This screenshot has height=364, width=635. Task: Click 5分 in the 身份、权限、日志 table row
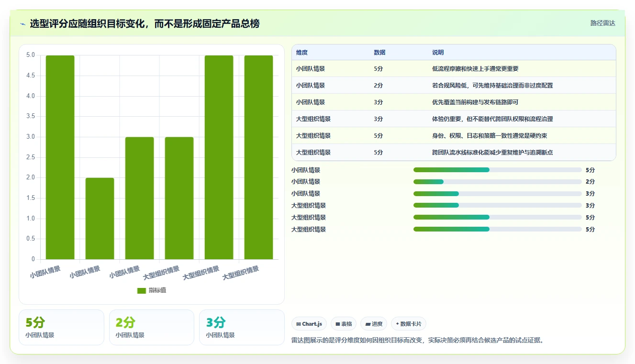point(379,136)
